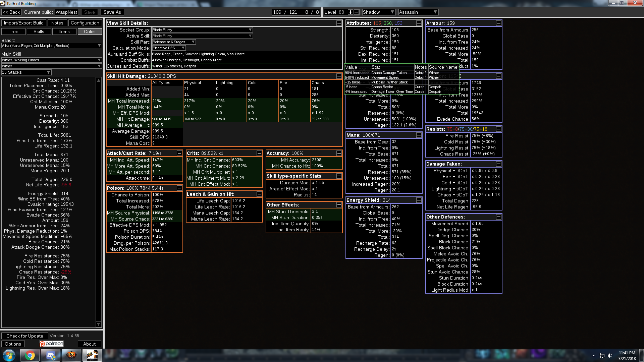Click the WaspNest build name field
The image size is (644, 362).
tap(66, 12)
